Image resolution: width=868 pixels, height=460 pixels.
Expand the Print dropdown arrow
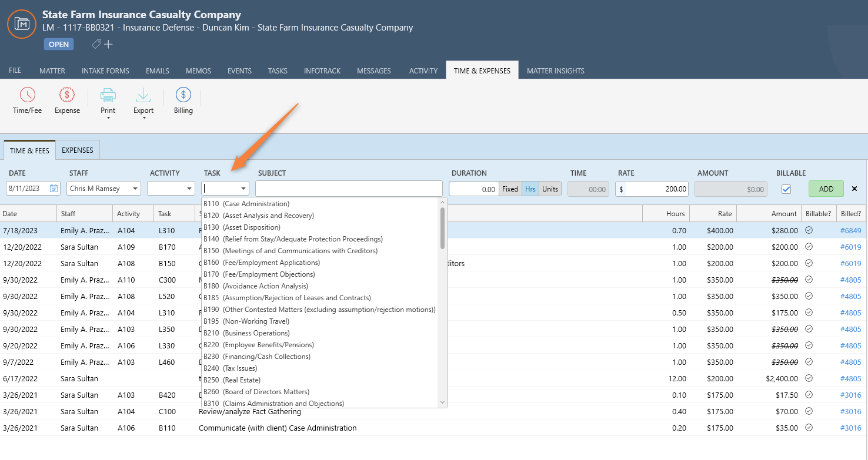tap(108, 118)
